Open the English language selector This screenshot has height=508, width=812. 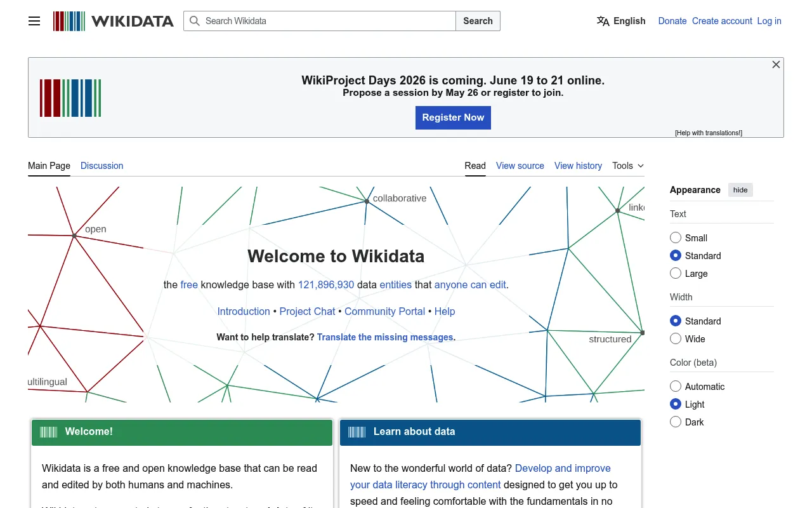point(621,21)
